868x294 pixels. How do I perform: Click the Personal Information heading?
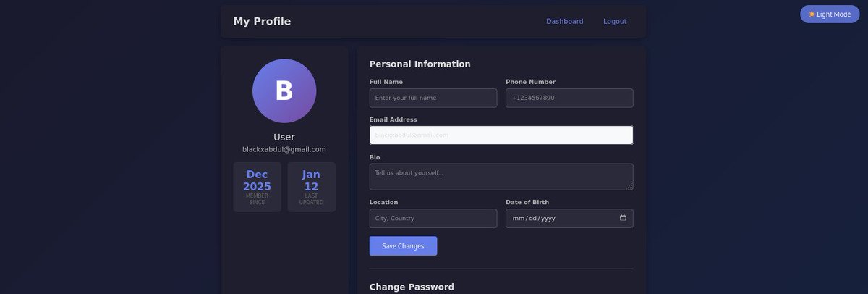coord(420,64)
